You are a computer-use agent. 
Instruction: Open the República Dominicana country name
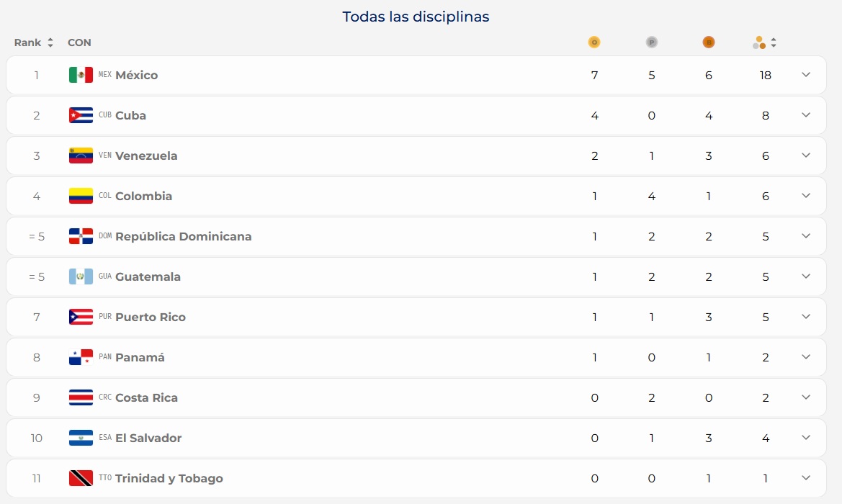tap(183, 236)
